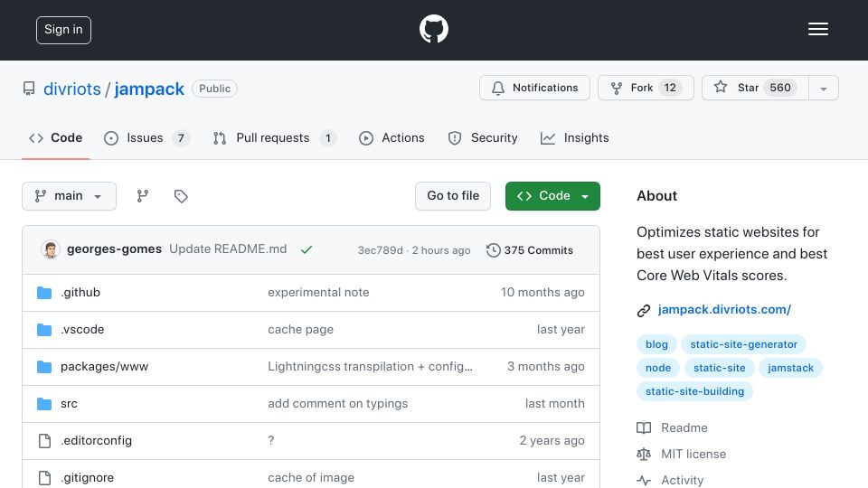Open the src folder

pyautogui.click(x=70, y=403)
